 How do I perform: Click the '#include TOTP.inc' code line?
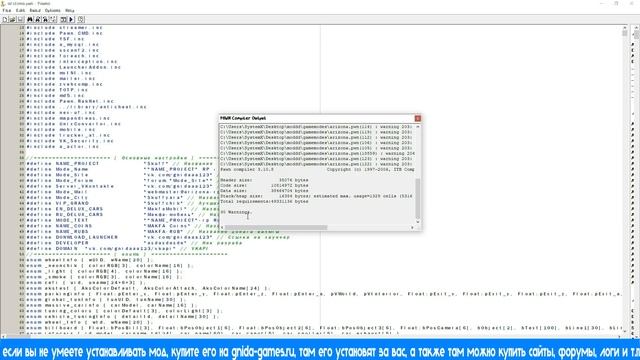(57, 90)
